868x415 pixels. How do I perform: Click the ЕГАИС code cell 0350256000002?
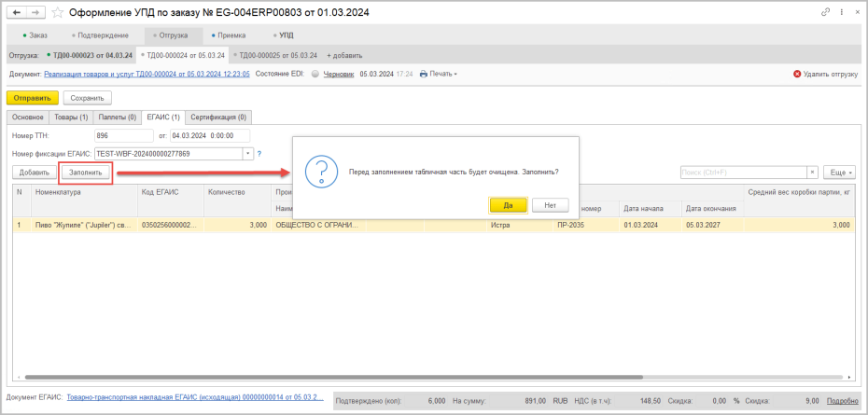(x=171, y=225)
